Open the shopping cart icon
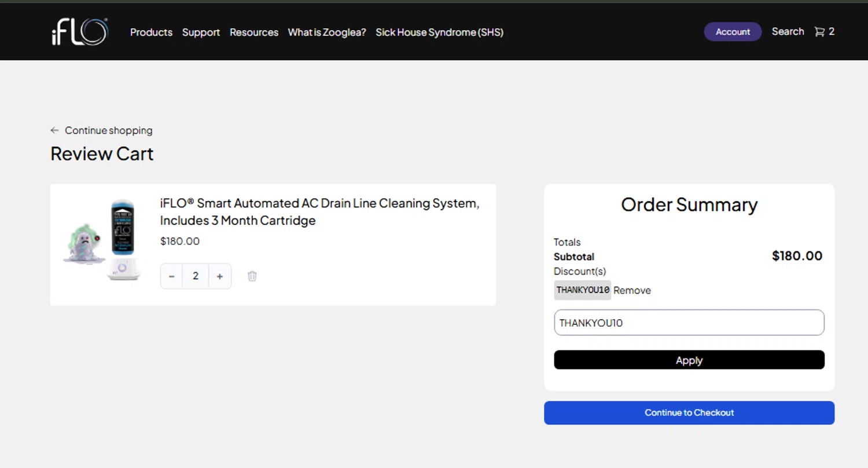This screenshot has height=468, width=868. [819, 32]
